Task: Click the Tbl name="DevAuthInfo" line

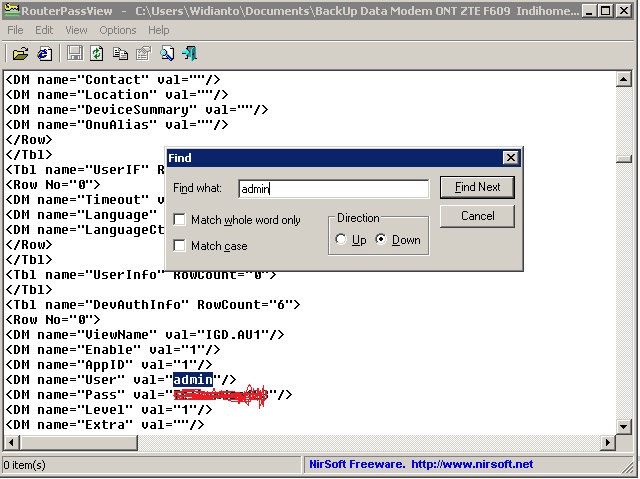Action: tap(153, 304)
